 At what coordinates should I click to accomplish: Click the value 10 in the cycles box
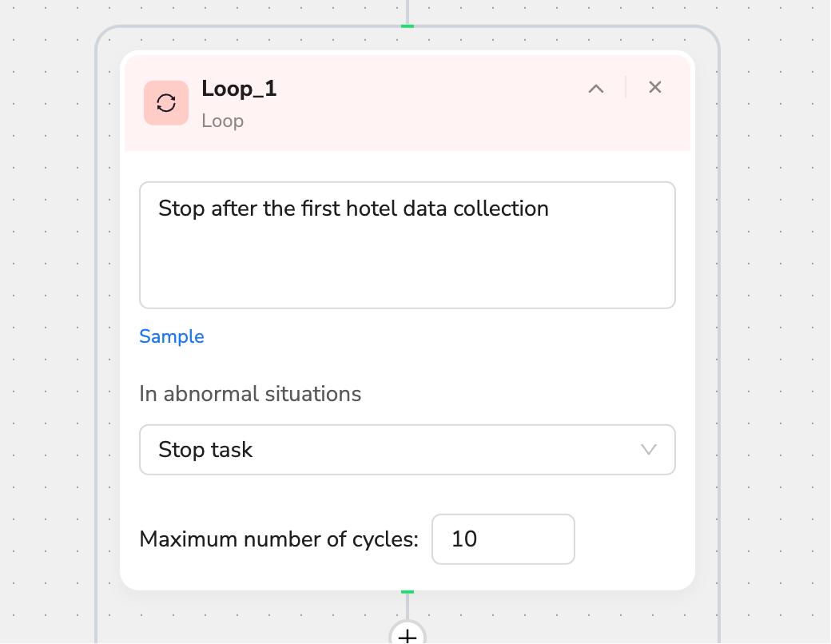pyautogui.click(x=464, y=539)
